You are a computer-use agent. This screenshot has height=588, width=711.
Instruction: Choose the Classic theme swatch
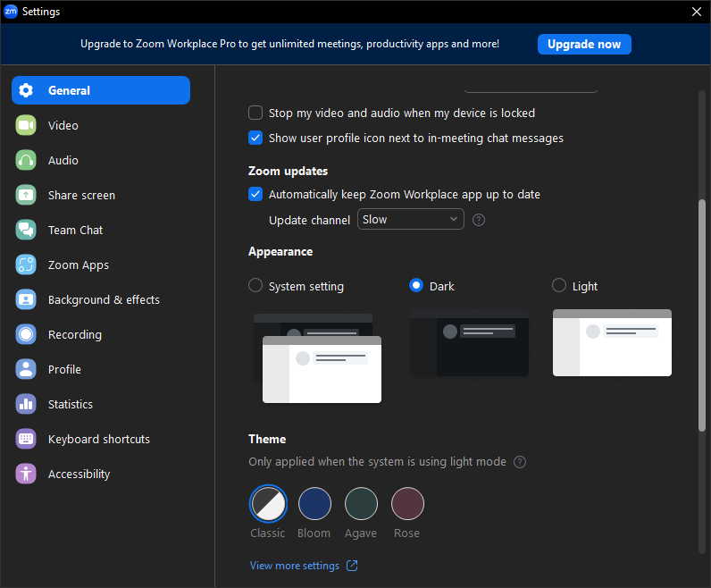point(269,504)
